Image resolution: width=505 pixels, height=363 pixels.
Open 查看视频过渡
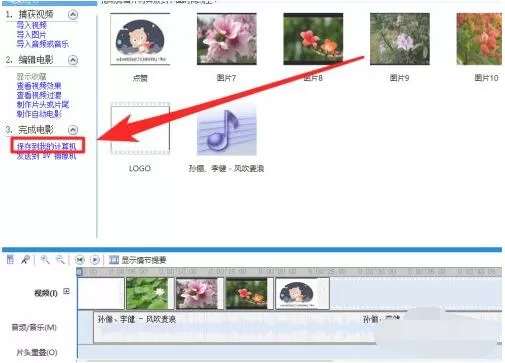click(39, 95)
